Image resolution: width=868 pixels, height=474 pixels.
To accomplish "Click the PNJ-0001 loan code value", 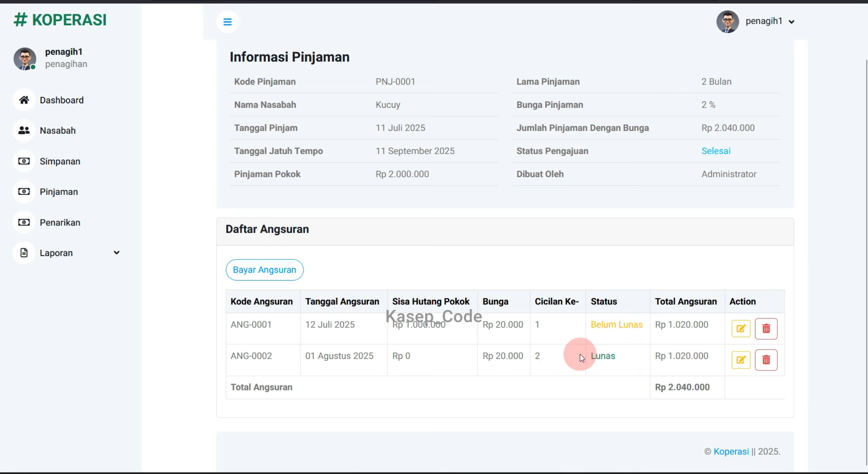I will pos(395,81).
